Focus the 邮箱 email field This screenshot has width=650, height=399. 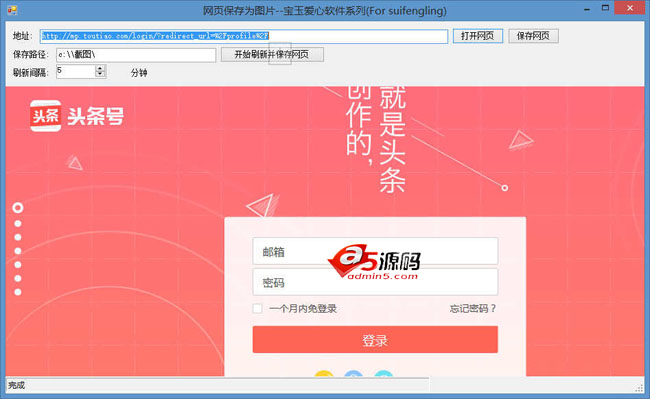pos(375,251)
